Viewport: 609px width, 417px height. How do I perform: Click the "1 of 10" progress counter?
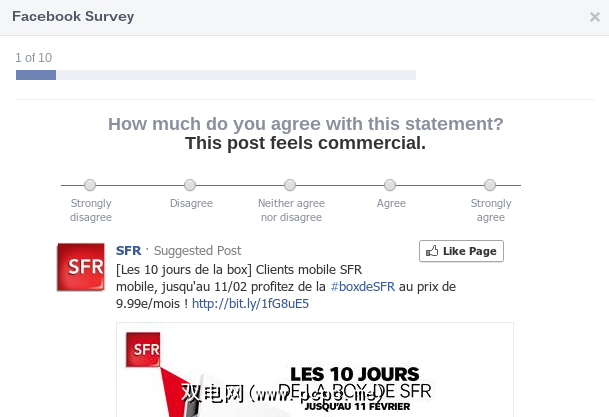tap(33, 58)
